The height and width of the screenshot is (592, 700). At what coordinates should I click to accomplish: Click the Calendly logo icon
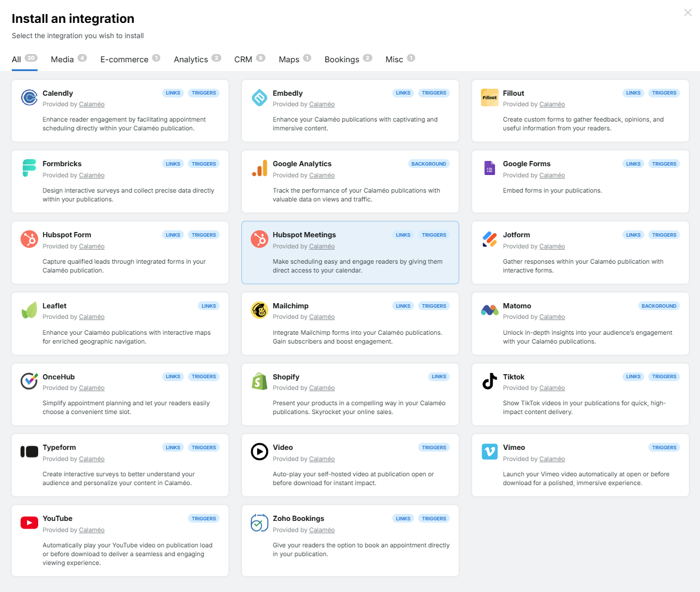click(x=29, y=97)
